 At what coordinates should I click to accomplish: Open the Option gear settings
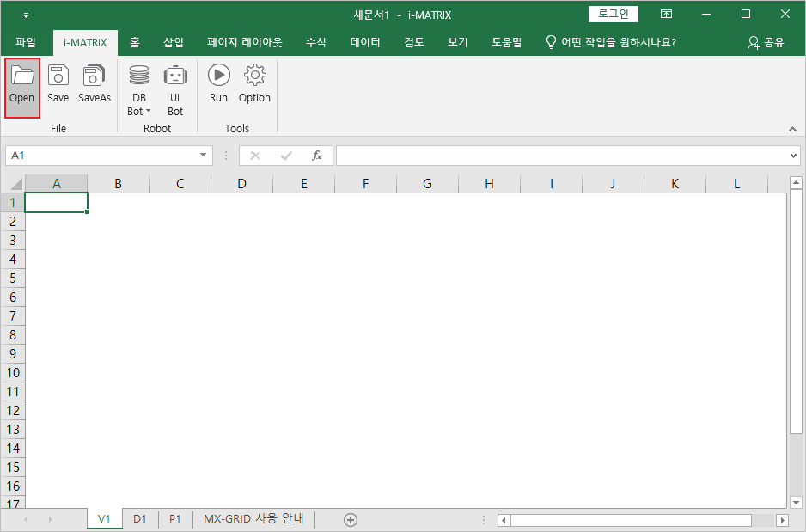tap(254, 83)
